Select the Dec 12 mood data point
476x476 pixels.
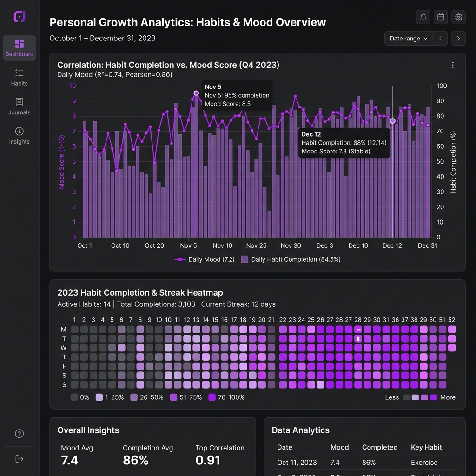392,121
